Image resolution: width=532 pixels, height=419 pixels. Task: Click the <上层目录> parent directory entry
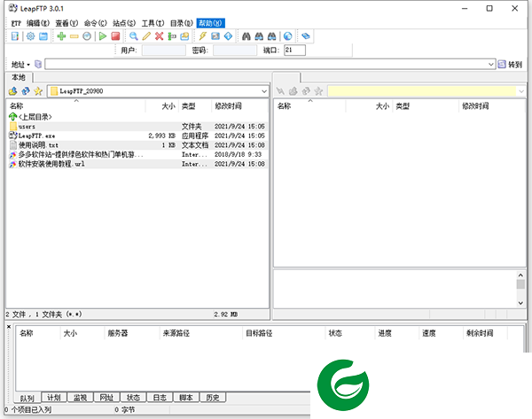(30, 117)
